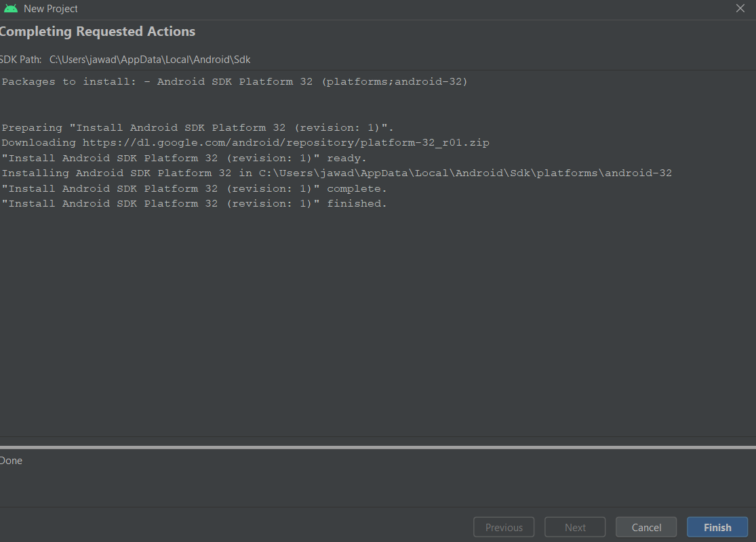756x542 pixels.
Task: Click the Installing Android SDK Platform path line
Action: point(337,173)
